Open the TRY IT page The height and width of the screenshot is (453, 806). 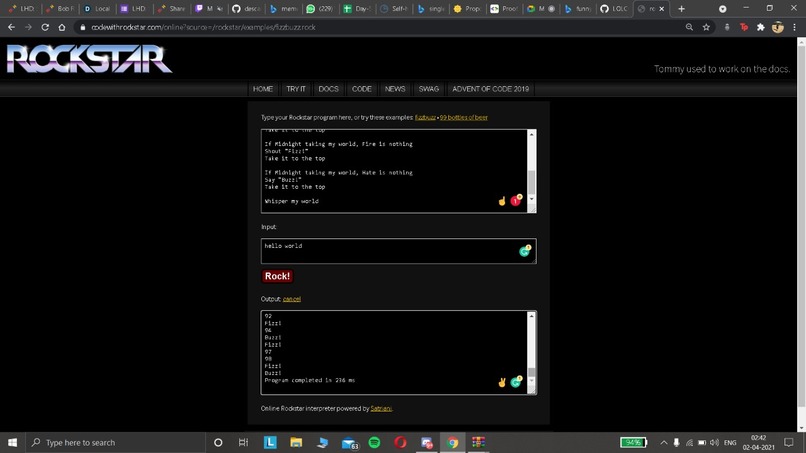pyautogui.click(x=296, y=89)
